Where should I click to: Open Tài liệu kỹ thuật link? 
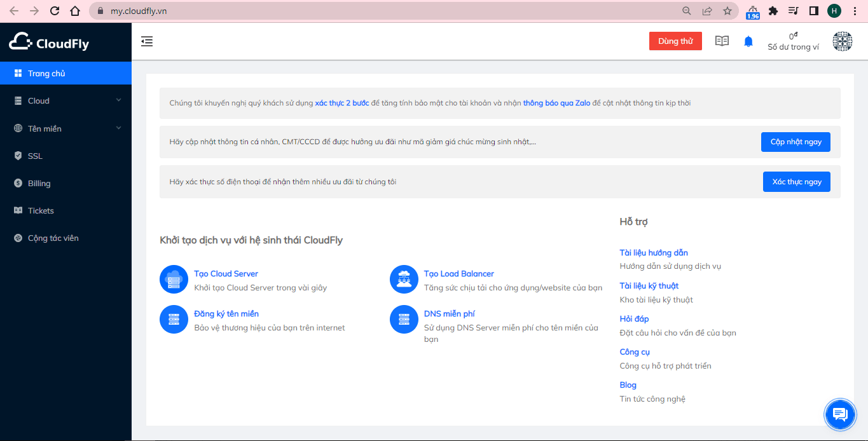pos(649,286)
